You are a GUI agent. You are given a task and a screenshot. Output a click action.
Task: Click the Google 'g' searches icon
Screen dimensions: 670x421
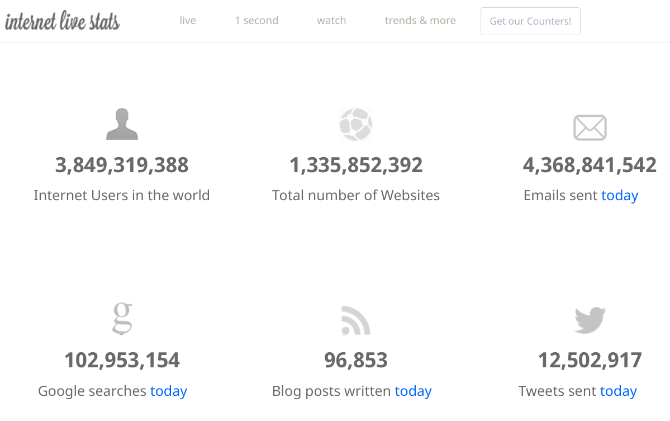click(122, 318)
